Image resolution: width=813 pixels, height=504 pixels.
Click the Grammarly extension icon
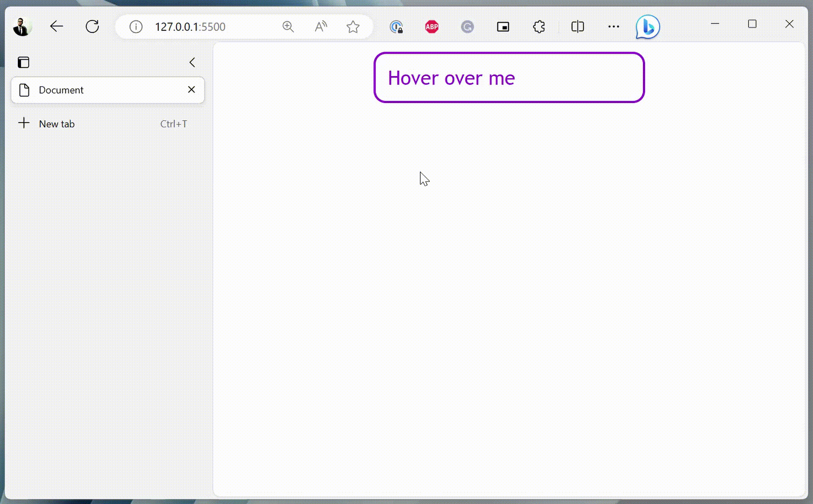[467, 26]
